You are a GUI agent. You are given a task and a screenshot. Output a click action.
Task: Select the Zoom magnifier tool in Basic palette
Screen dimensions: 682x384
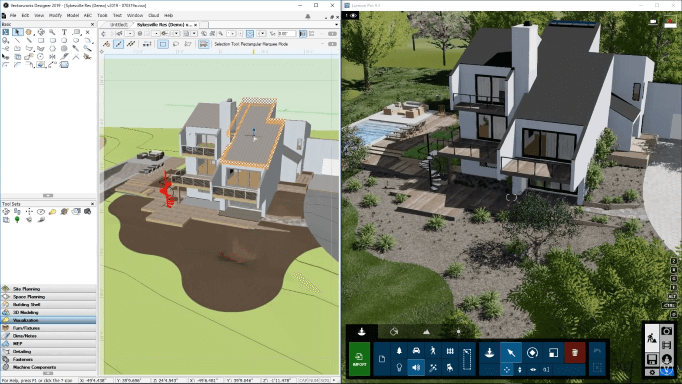tap(52, 32)
